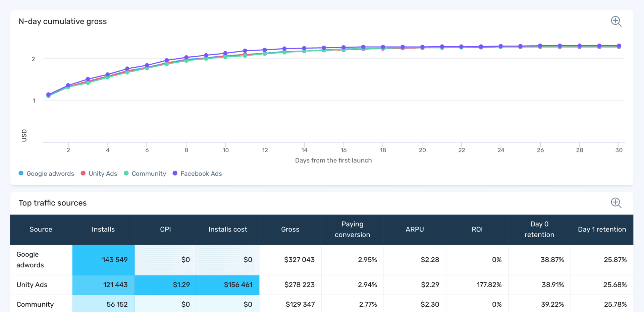
Task: Click the Day 0 retention column header
Action: (539, 230)
